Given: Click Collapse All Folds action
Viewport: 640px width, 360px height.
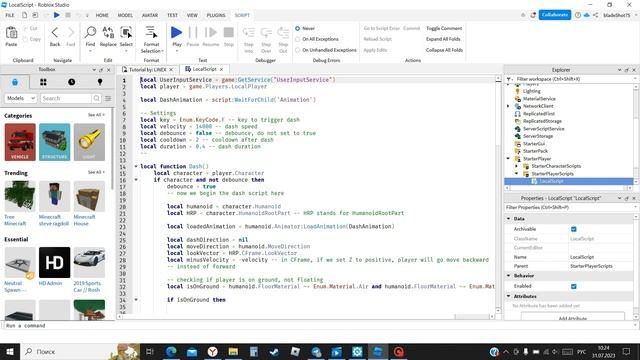Looking at the screenshot, I should [444, 50].
